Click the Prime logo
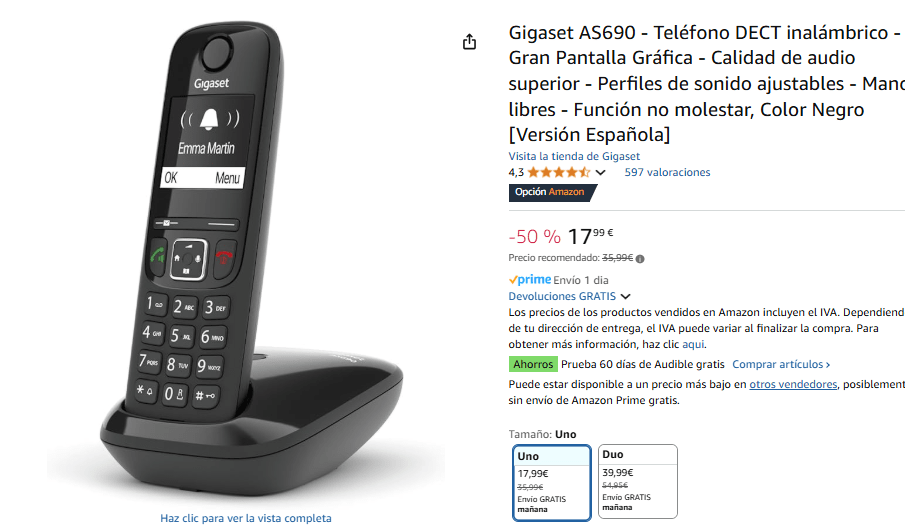Viewport: 905px width, 530px height. (530, 280)
